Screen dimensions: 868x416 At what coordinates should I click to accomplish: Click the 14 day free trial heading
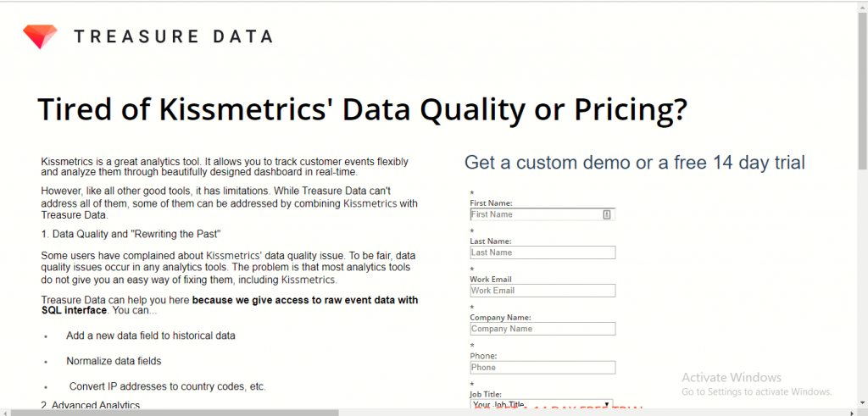pyautogui.click(x=634, y=163)
